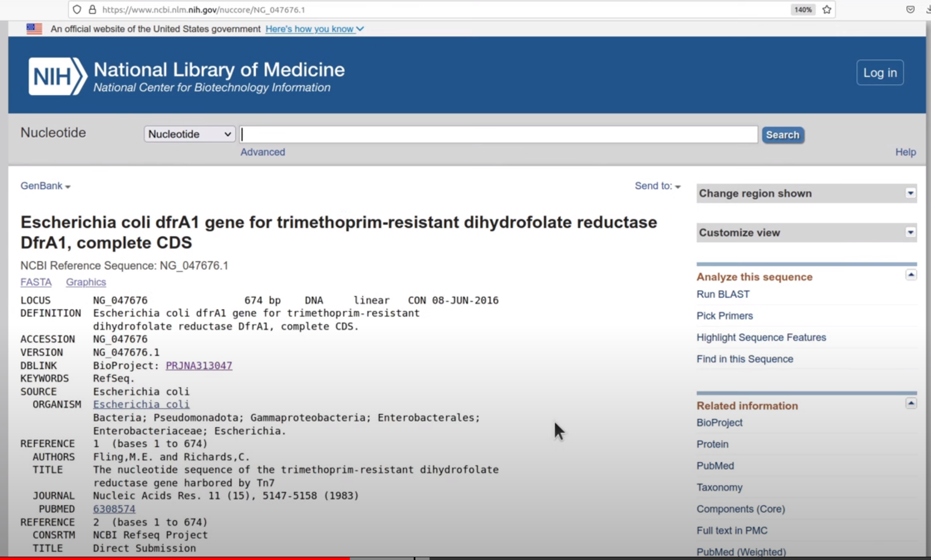The image size is (931, 560).
Task: Expand "Here's how you know" disclosure
Action: [x=314, y=29]
